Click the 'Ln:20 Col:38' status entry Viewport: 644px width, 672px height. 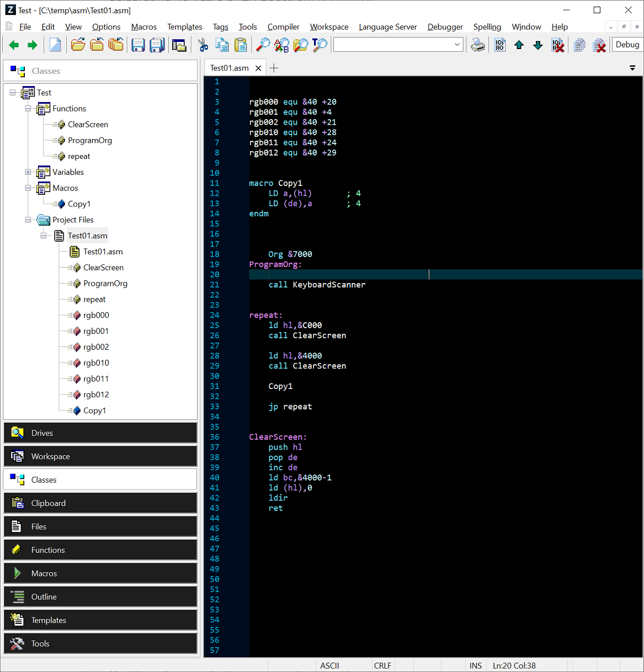(514, 665)
